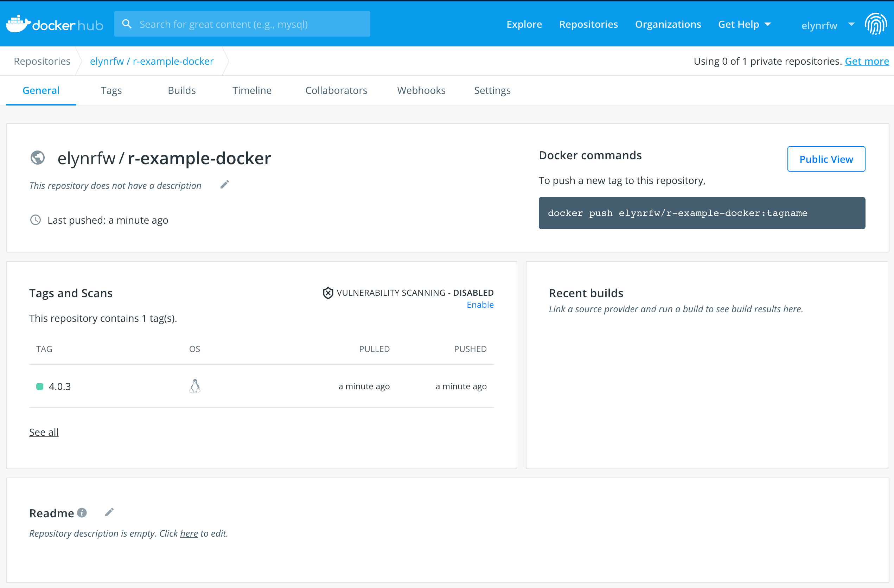The height and width of the screenshot is (588, 894).
Task: Click the docker push command box
Action: click(702, 213)
